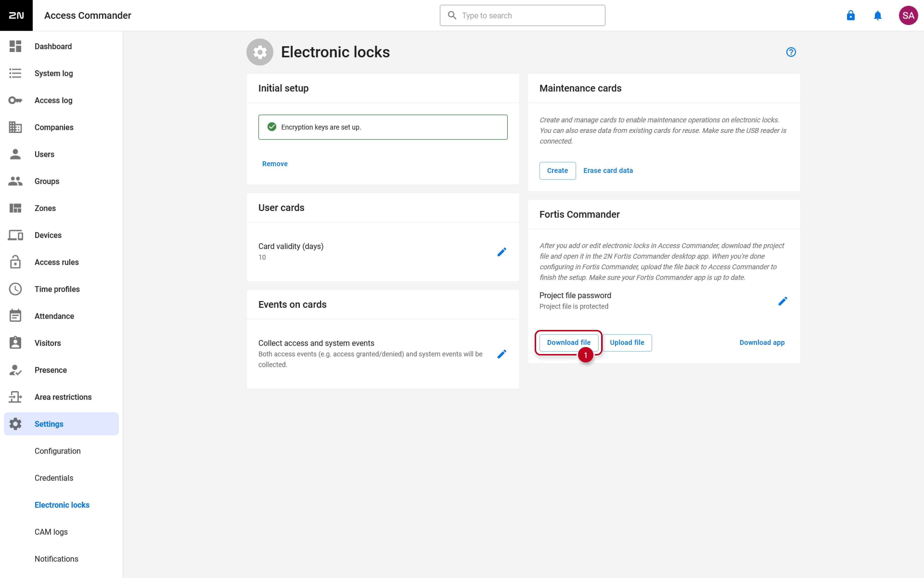Click the green encryption keys checkmark
The width and height of the screenshot is (924, 578).
(x=272, y=127)
